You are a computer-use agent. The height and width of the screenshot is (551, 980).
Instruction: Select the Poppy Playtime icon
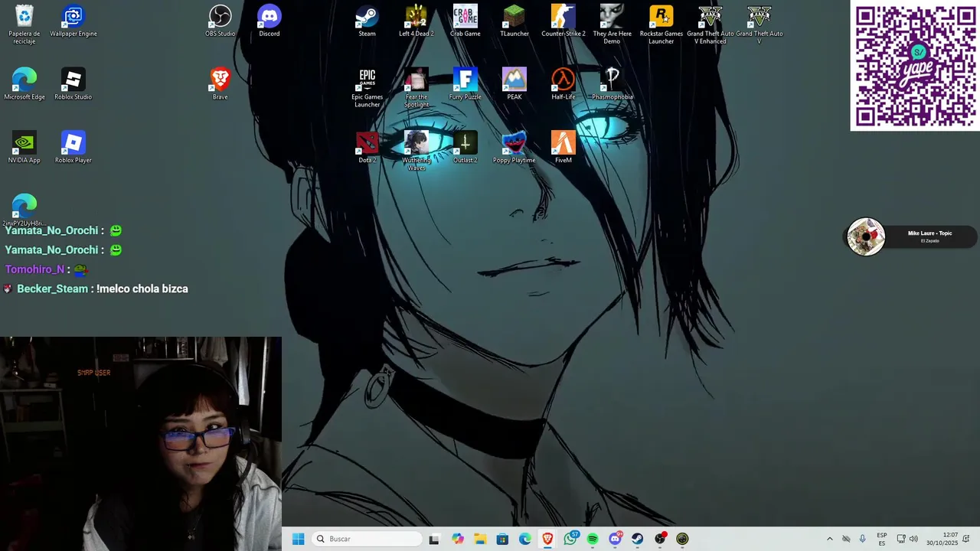514,148
